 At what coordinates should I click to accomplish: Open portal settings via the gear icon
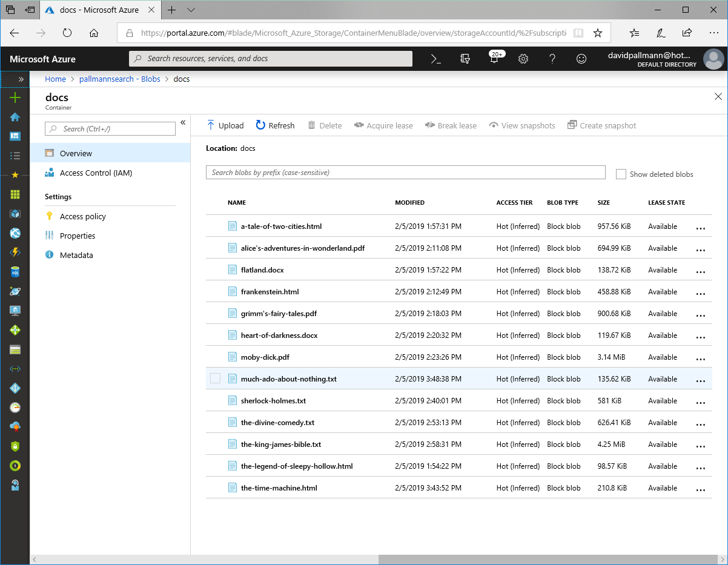(x=523, y=59)
